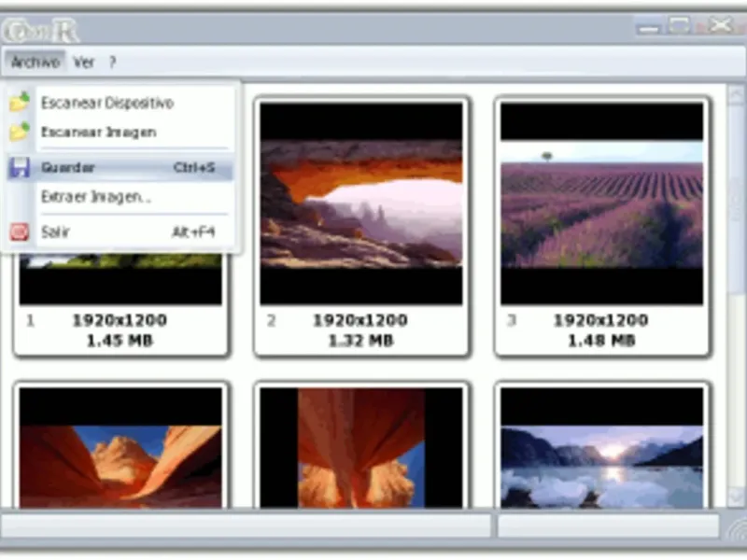Screen dimensions: 747x560
Task: Click the 1.45 MB size label
Action: point(120,341)
